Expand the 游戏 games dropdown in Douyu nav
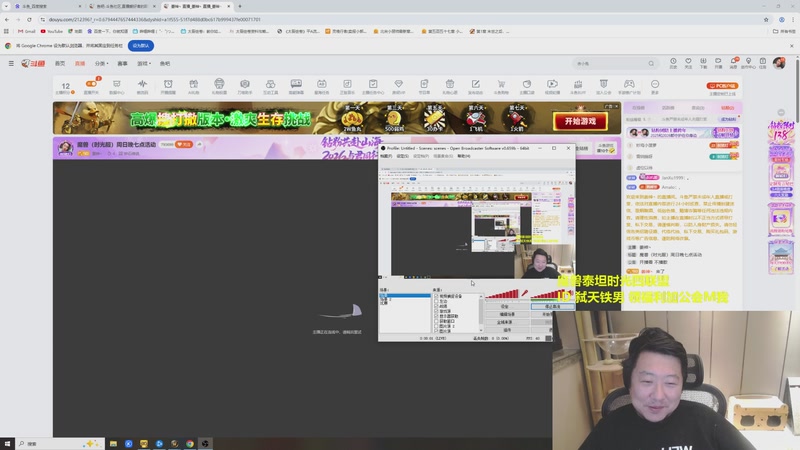Screen dimensions: 800x450 click(x=144, y=63)
